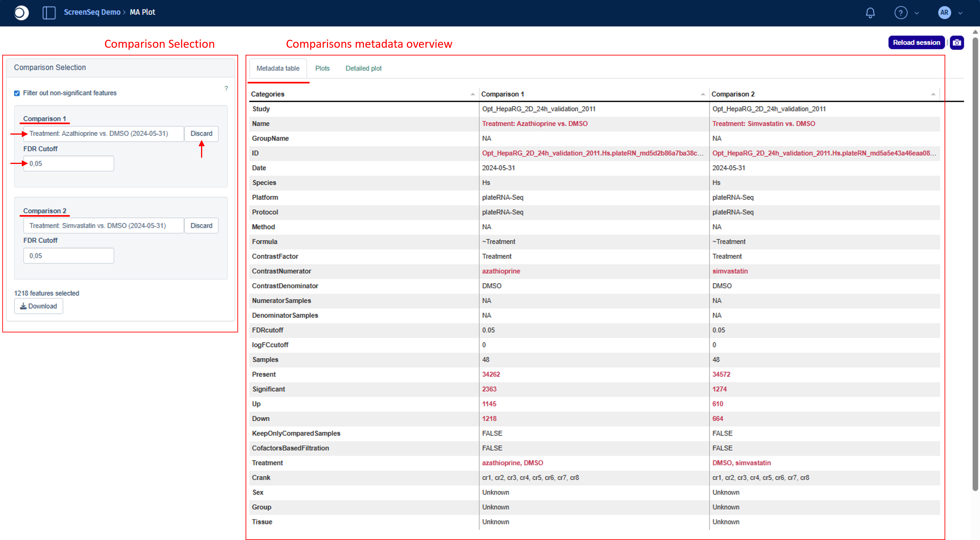Image resolution: width=980 pixels, height=540 pixels.
Task: Click the logFCcutoff row label
Action: 270,345
